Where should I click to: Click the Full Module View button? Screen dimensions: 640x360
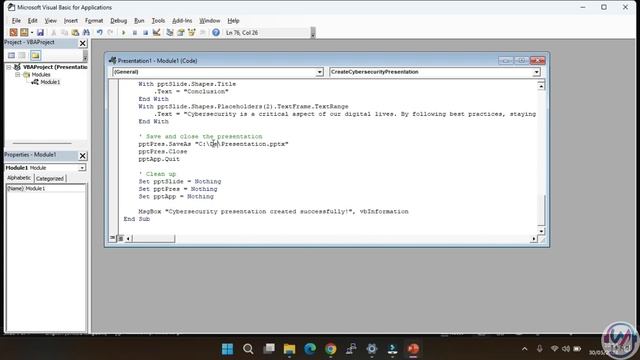point(121,238)
